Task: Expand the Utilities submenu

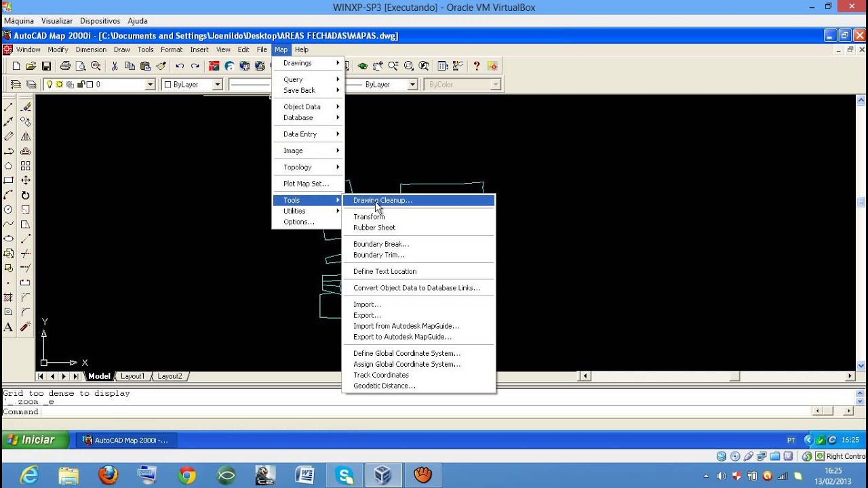Action: [309, 211]
